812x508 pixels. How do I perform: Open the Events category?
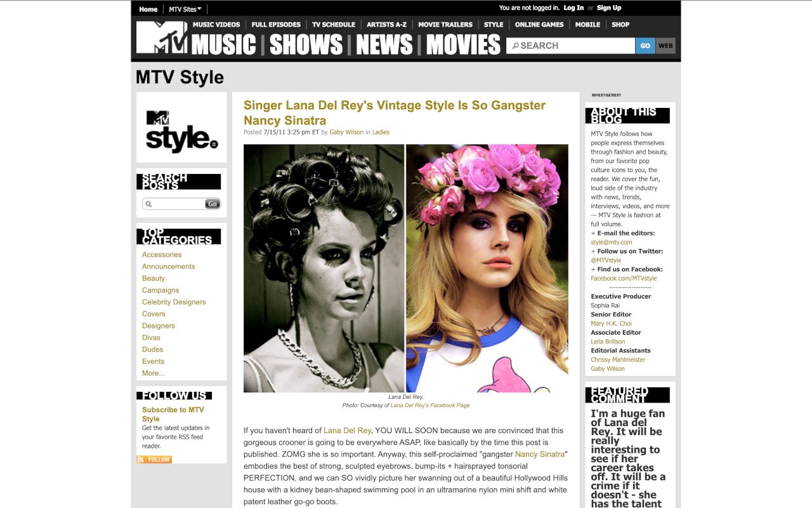click(153, 361)
